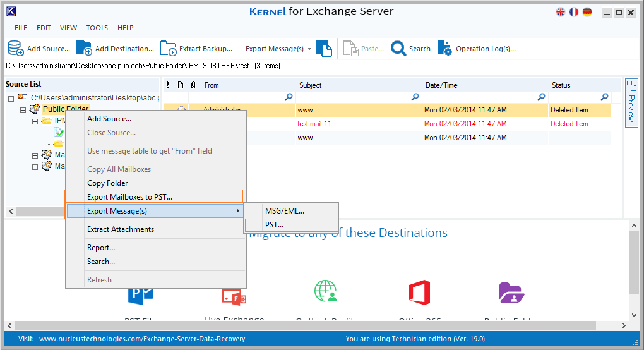
Task: Open the TOOLS menu
Action: tap(97, 28)
